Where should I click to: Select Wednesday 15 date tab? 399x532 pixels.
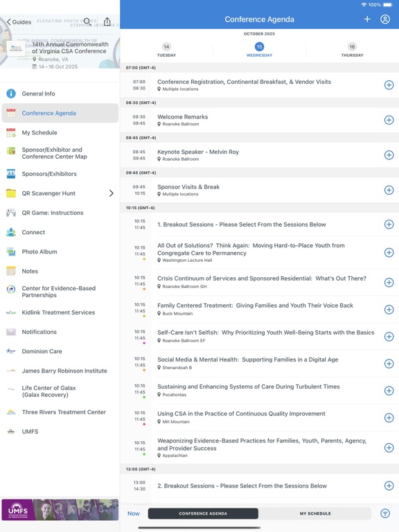click(x=259, y=50)
